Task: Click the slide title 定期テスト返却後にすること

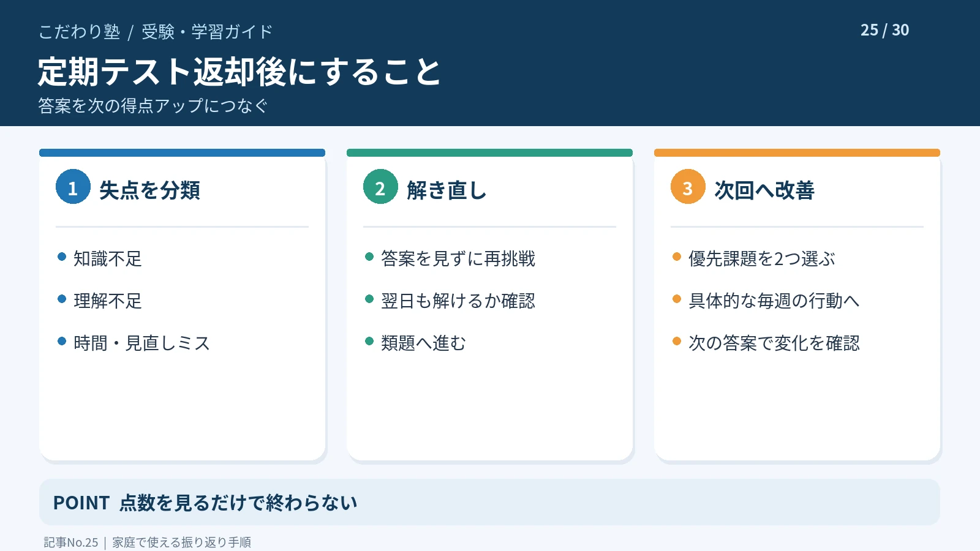Action: click(239, 72)
